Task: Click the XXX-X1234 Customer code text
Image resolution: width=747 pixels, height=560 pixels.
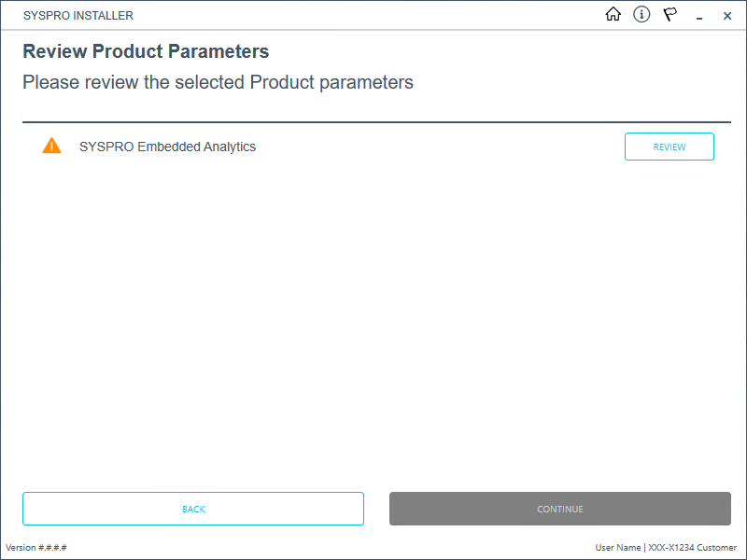Action: 692,548
